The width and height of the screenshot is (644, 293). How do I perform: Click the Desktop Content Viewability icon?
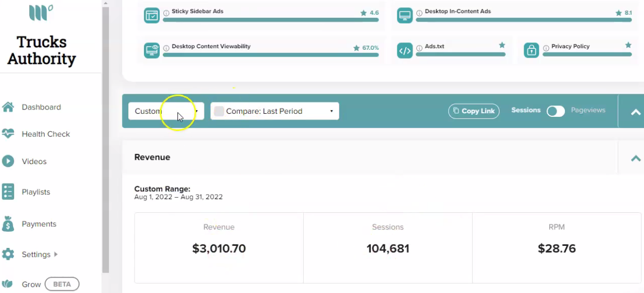152,50
